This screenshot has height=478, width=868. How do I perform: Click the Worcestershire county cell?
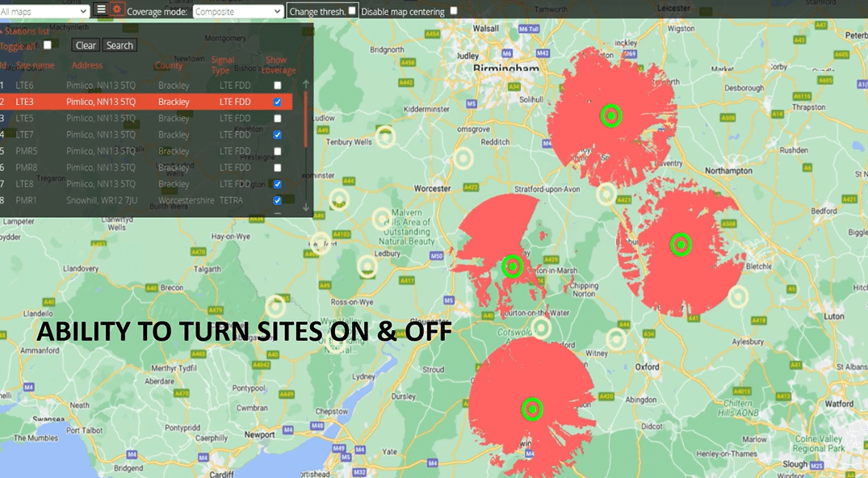(186, 200)
